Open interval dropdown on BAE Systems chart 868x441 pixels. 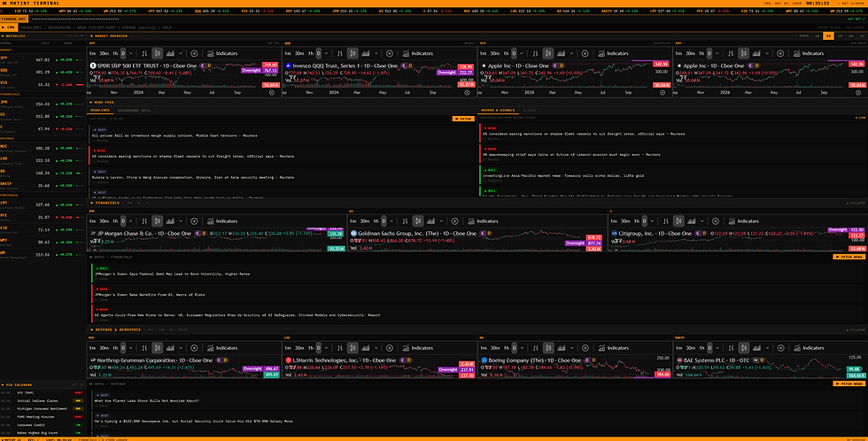pyautogui.click(x=717, y=348)
